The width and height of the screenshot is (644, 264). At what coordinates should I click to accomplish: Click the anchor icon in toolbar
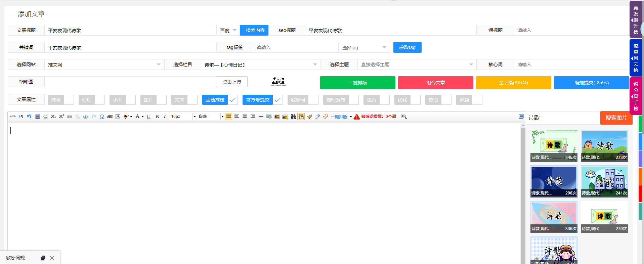pos(86,117)
